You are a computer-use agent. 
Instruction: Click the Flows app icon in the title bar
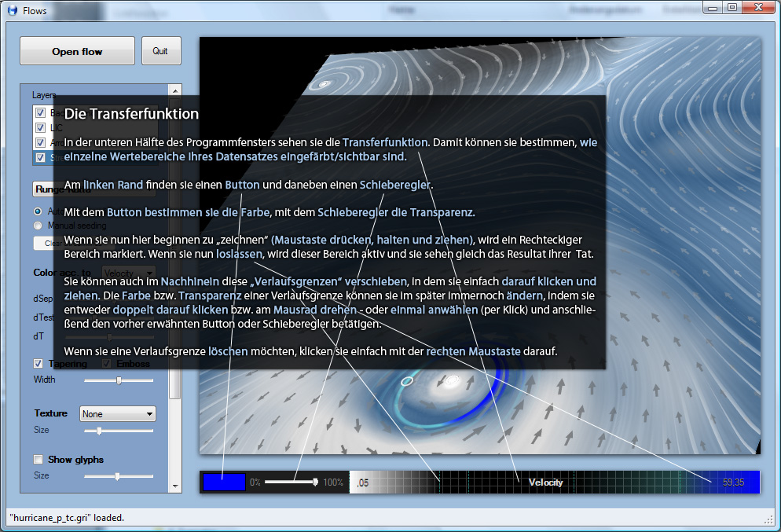(12, 10)
